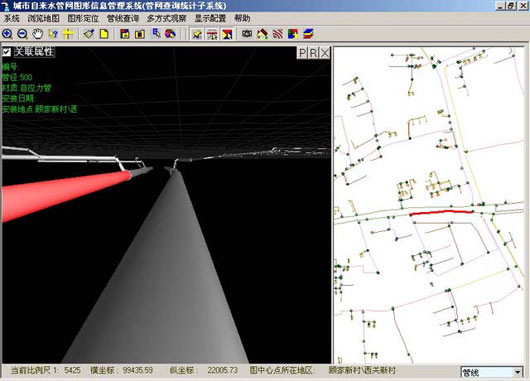Toggle the 关联属性 checkbox
The height and width of the screenshot is (381, 530).
click(6, 52)
